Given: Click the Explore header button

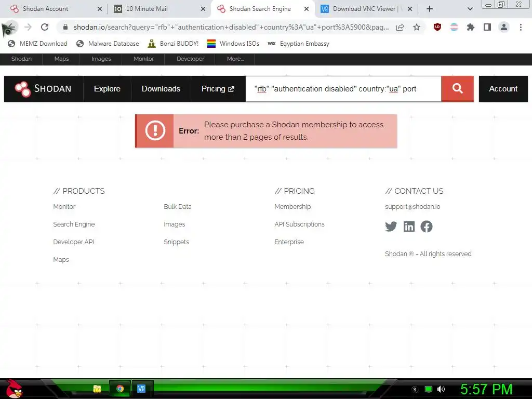Looking at the screenshot, I should [x=107, y=89].
